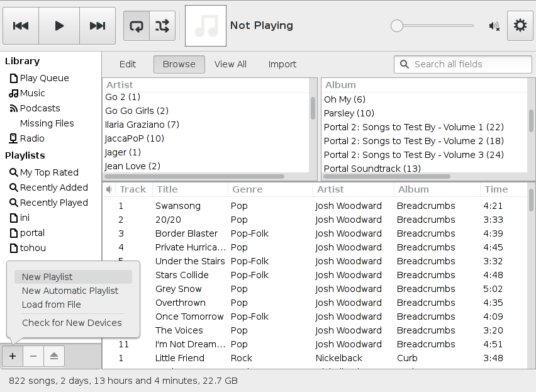Click the track list vertical scrollbar

[x=531, y=200]
